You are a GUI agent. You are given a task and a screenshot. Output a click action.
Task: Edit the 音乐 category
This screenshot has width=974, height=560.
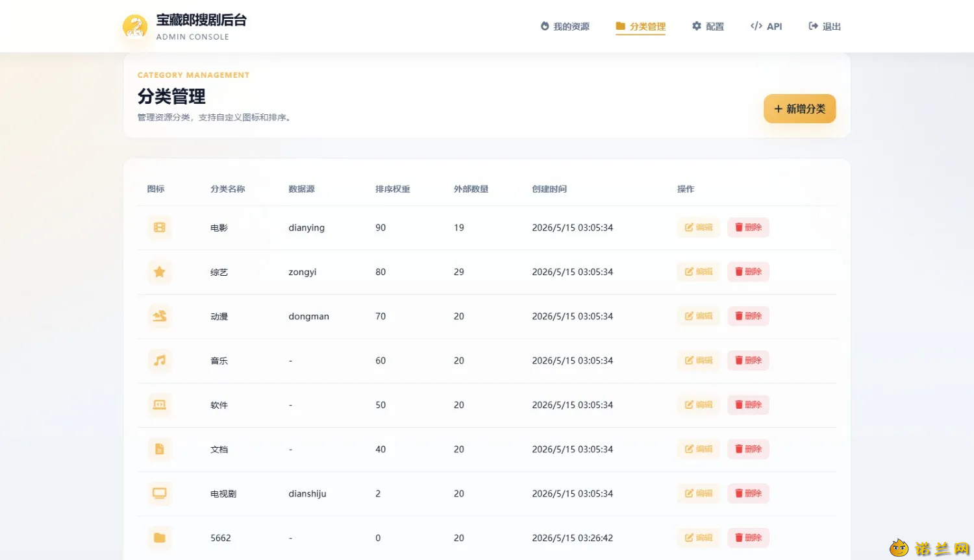click(x=699, y=361)
